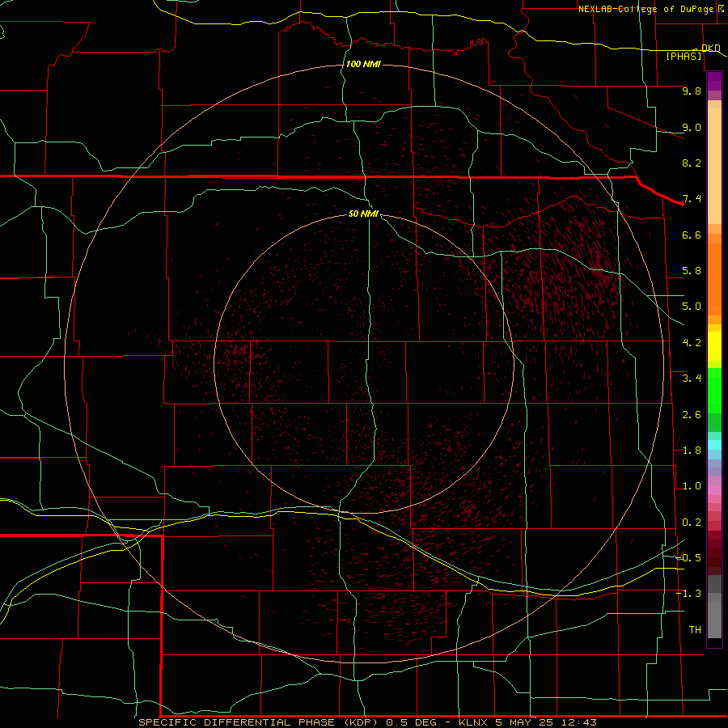Click the -0.5 color scale value

pyautogui.click(x=689, y=558)
